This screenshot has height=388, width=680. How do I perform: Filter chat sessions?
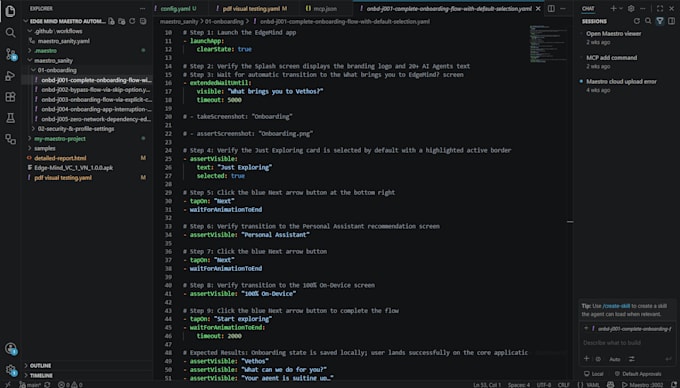pos(660,21)
